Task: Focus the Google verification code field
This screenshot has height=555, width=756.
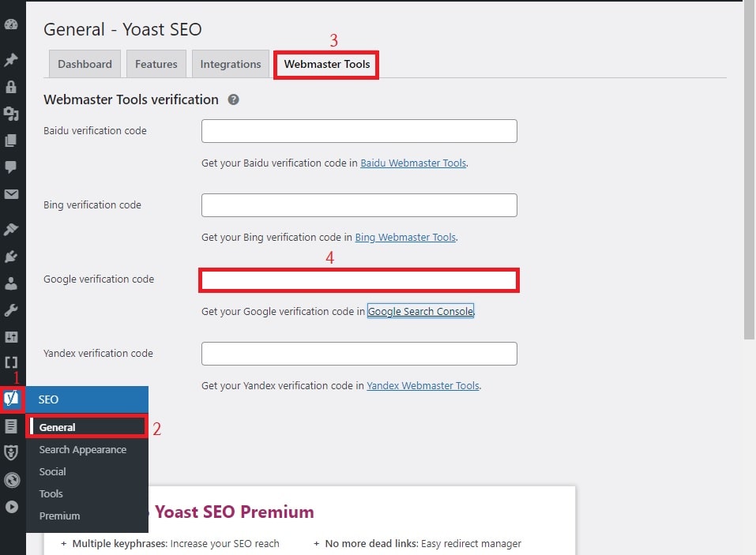Action: coord(359,280)
